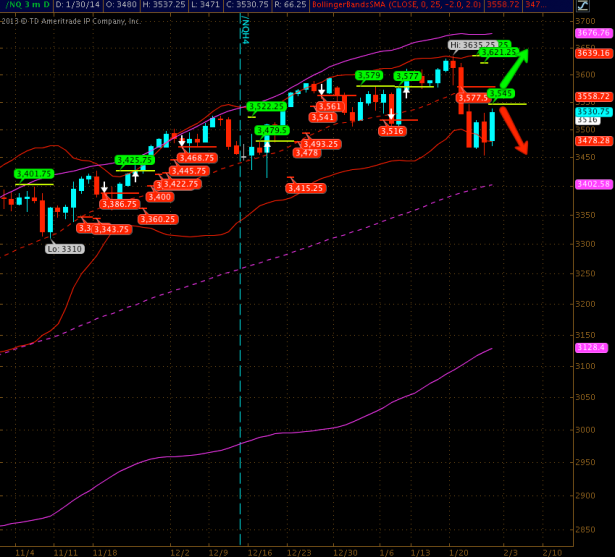615x557 pixels.
Task: Click the green 3,401.75 signal label
Action: [x=34, y=173]
